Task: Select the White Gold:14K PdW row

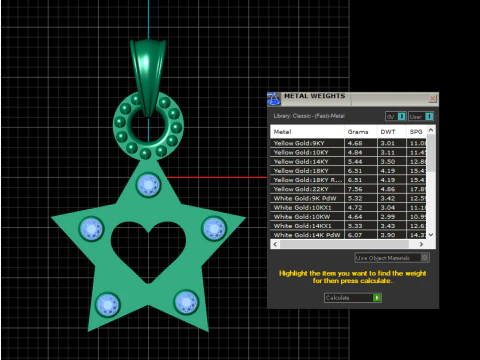Action: [x=348, y=235]
